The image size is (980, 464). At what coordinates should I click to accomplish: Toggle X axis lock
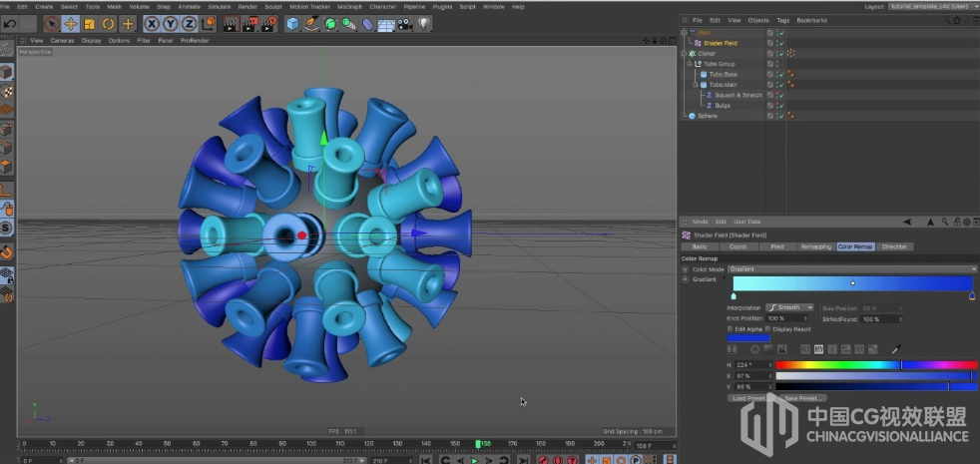[152, 24]
